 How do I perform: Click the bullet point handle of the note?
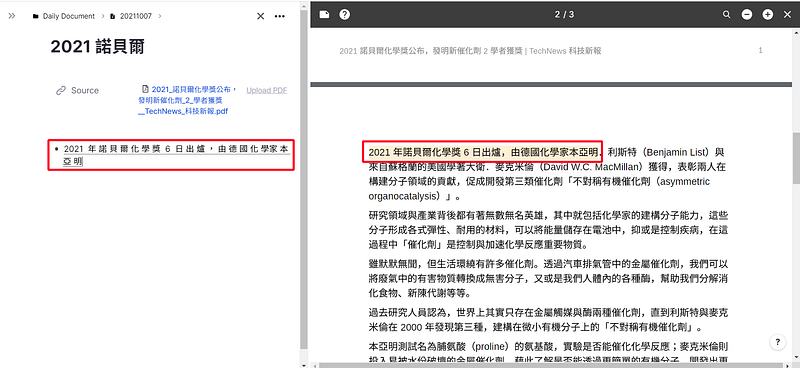pyautogui.click(x=56, y=149)
